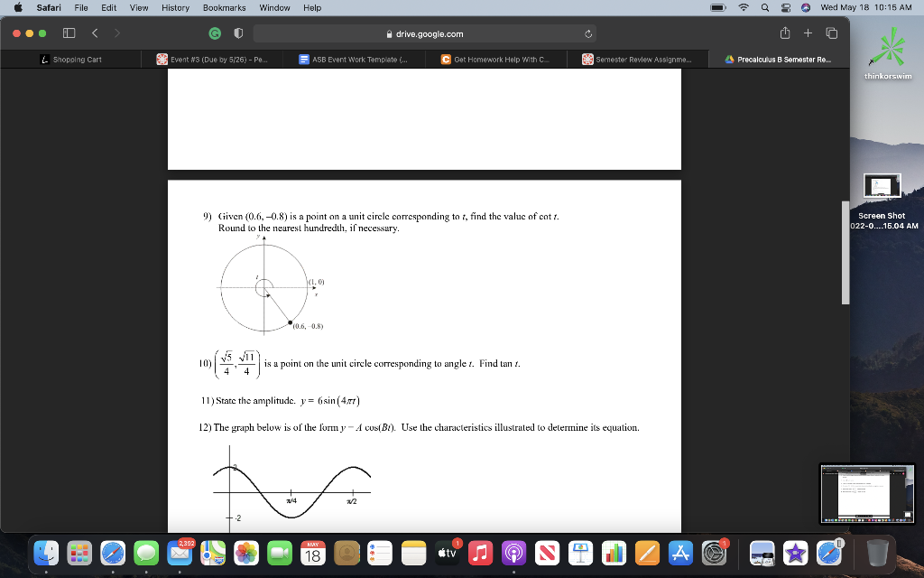
Task: Open News from the Dock
Action: [x=547, y=554]
